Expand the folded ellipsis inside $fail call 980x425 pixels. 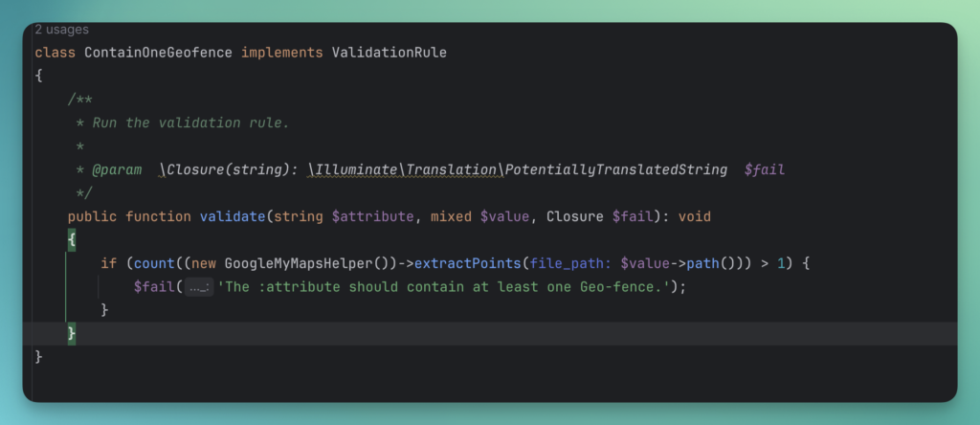pos(199,286)
